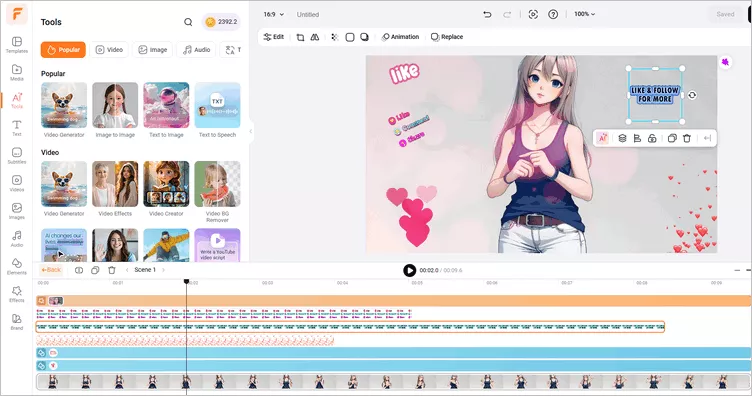The height and width of the screenshot is (396, 752).
Task: Select the Popular tools tab
Action: (63, 50)
